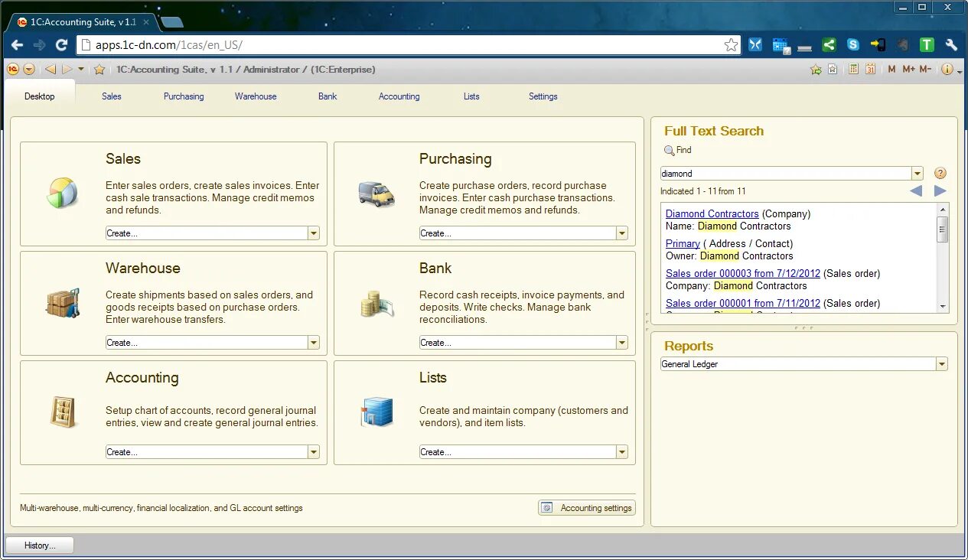Open the Bank Create dropdown
This screenshot has height=560, width=968.
click(x=622, y=343)
